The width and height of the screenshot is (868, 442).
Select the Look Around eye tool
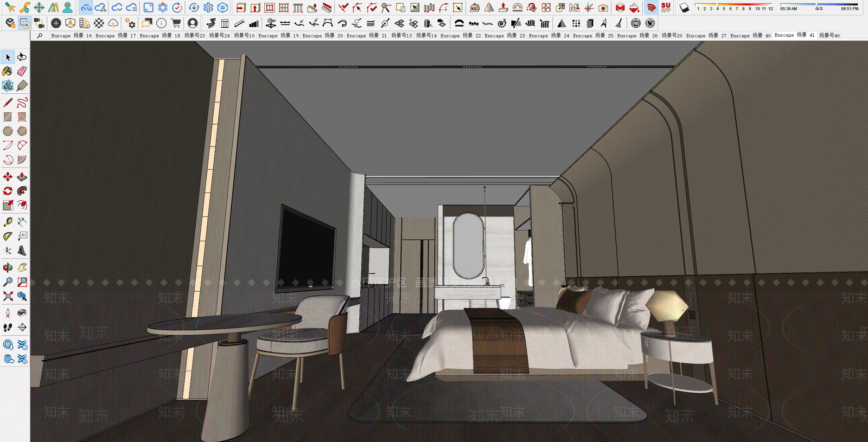[22, 313]
